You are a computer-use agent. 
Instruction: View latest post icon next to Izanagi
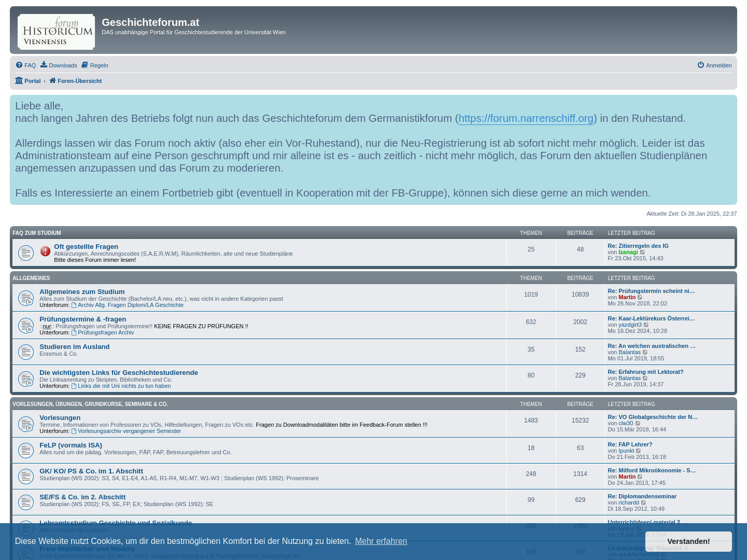point(643,253)
